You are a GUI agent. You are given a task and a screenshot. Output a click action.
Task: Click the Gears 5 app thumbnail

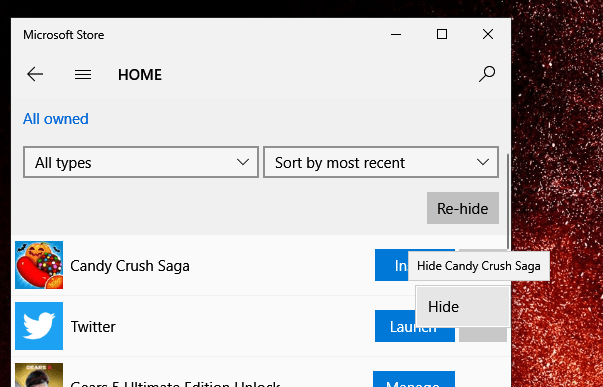click(x=39, y=375)
